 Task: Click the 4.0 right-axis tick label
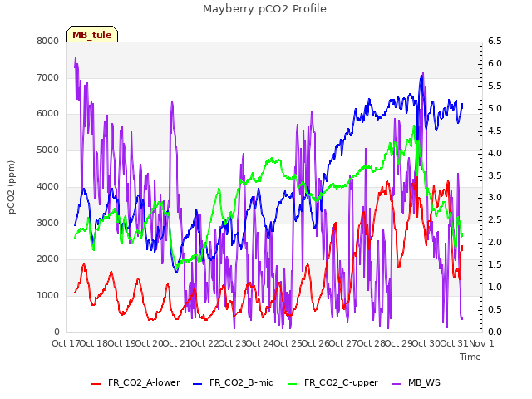coord(495,153)
